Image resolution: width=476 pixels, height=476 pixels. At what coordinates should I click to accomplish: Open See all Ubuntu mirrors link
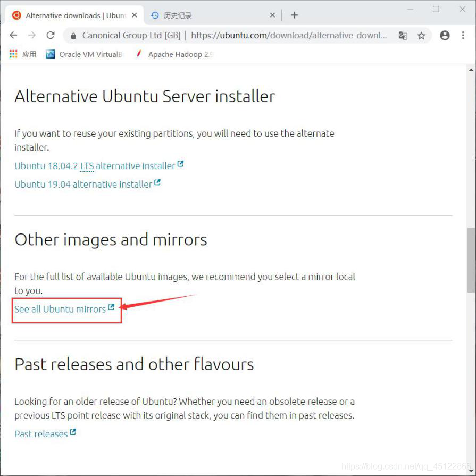tap(64, 308)
